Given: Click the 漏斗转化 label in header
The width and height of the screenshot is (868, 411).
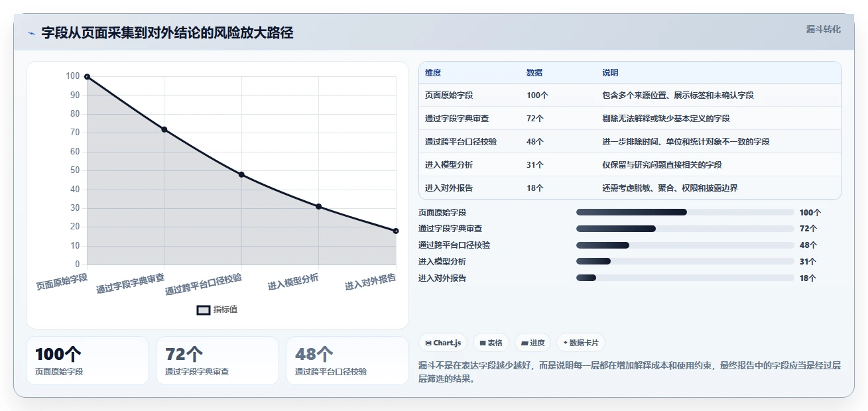Looking at the screenshot, I should click(824, 29).
